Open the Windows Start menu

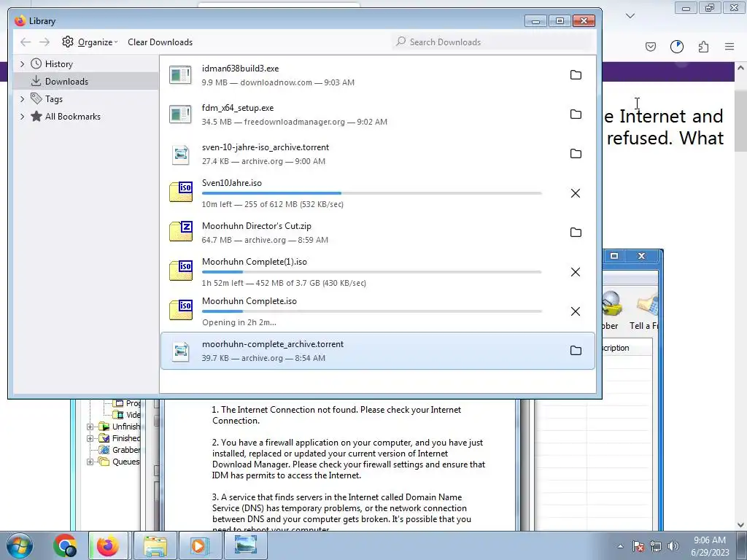tap(20, 545)
